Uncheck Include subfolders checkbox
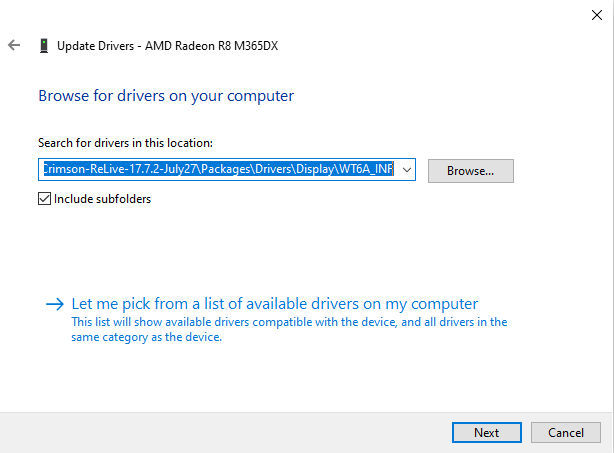The width and height of the screenshot is (614, 453). point(44,199)
